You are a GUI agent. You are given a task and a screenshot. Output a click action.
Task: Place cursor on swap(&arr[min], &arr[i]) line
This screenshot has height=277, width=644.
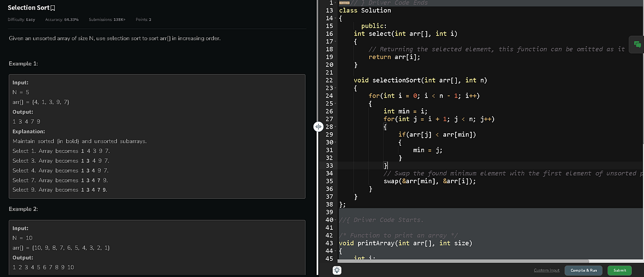(x=429, y=181)
